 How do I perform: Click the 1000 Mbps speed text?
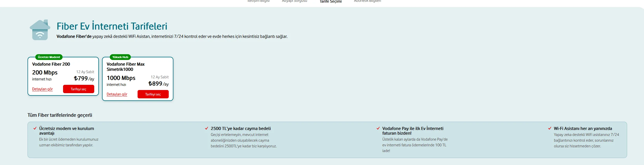(x=121, y=78)
